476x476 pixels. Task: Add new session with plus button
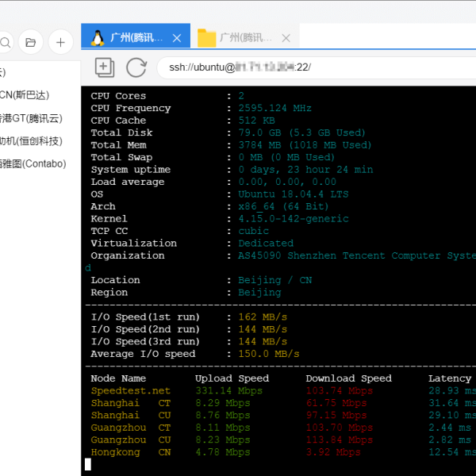pyautogui.click(x=61, y=42)
